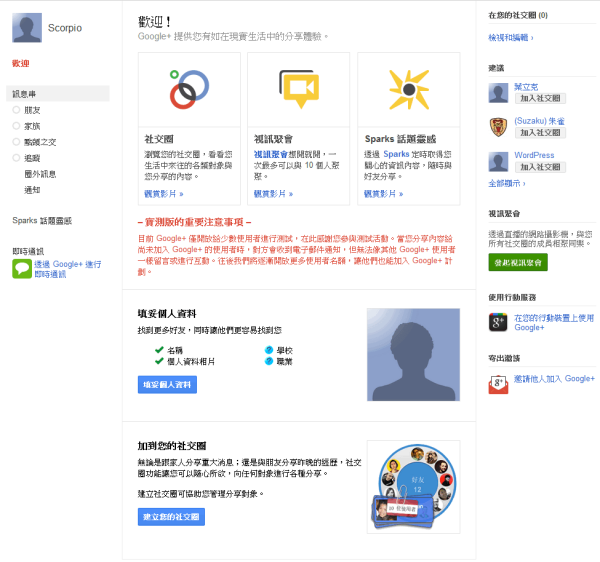
Task: Click the 建立您的社交圈 button
Action: (171, 517)
